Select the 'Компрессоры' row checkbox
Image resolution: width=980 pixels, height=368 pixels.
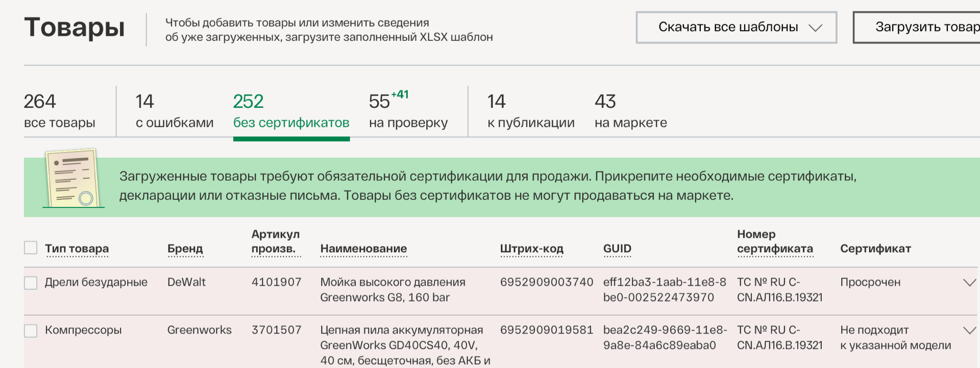pos(31,331)
